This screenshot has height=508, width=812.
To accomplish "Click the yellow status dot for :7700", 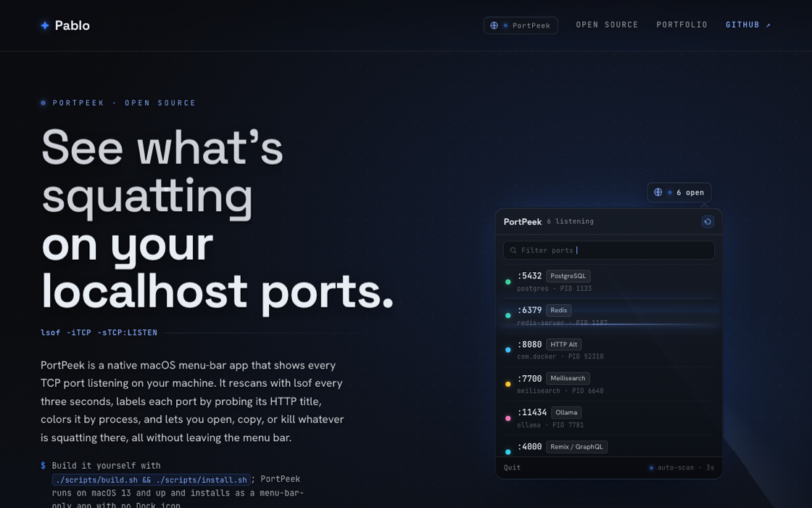I will [508, 384].
